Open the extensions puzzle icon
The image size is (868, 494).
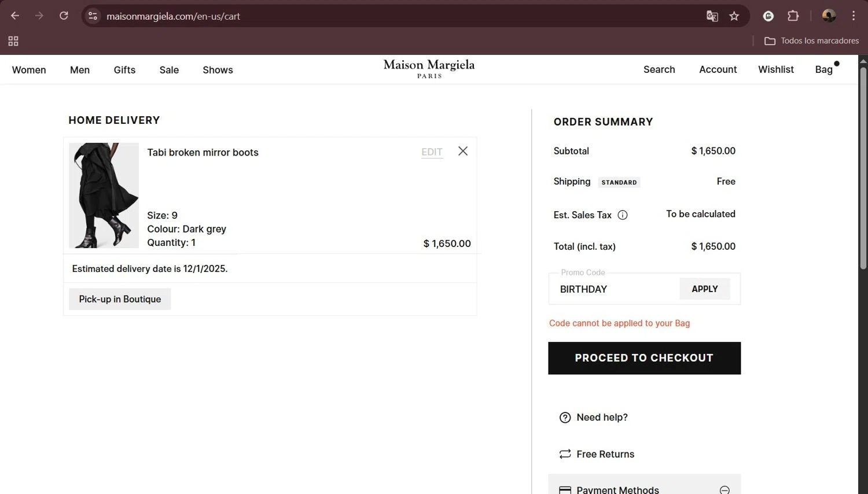click(x=793, y=16)
